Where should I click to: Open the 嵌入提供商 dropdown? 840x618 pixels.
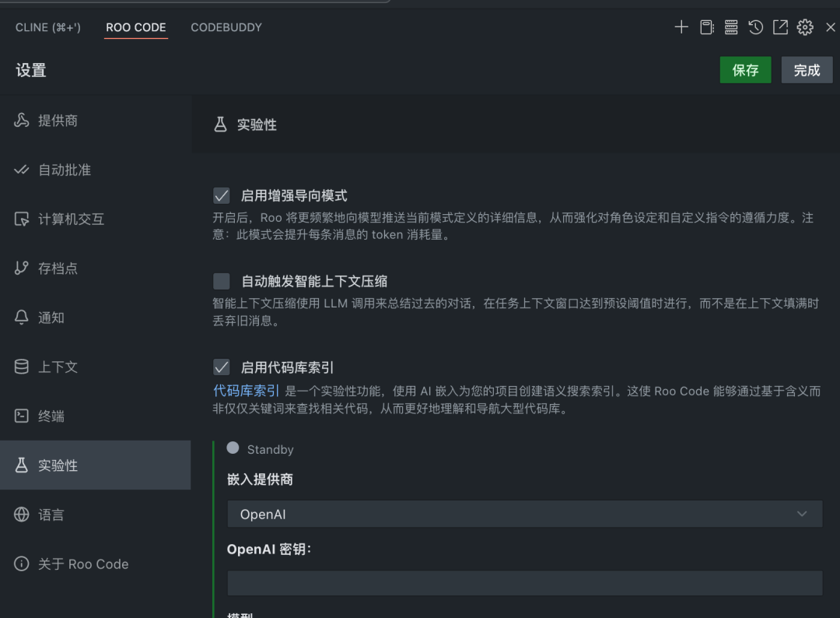click(x=525, y=514)
